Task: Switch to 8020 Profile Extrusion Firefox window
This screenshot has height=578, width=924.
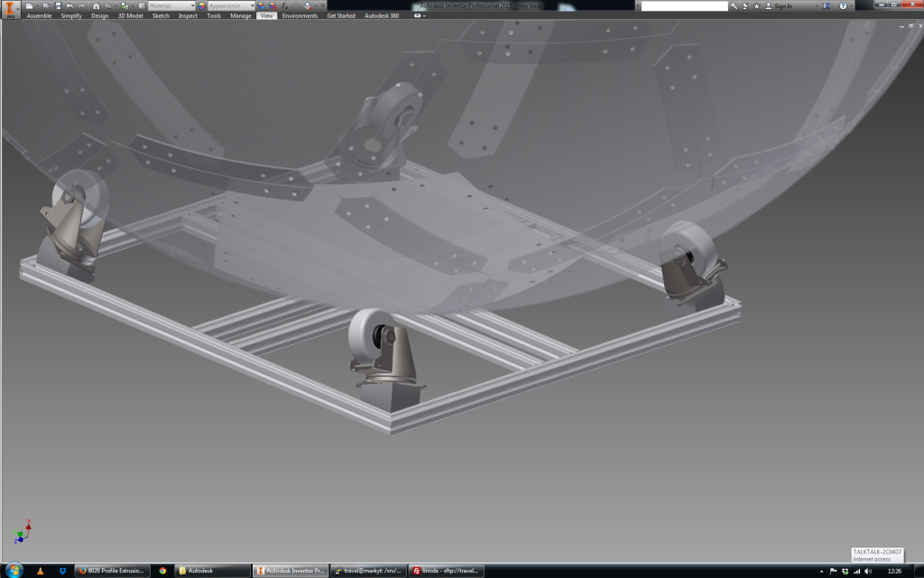Action: tap(112, 571)
